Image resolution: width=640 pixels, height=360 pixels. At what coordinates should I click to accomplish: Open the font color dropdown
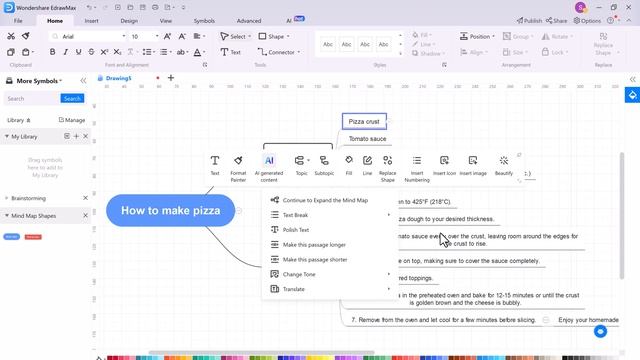click(204, 52)
